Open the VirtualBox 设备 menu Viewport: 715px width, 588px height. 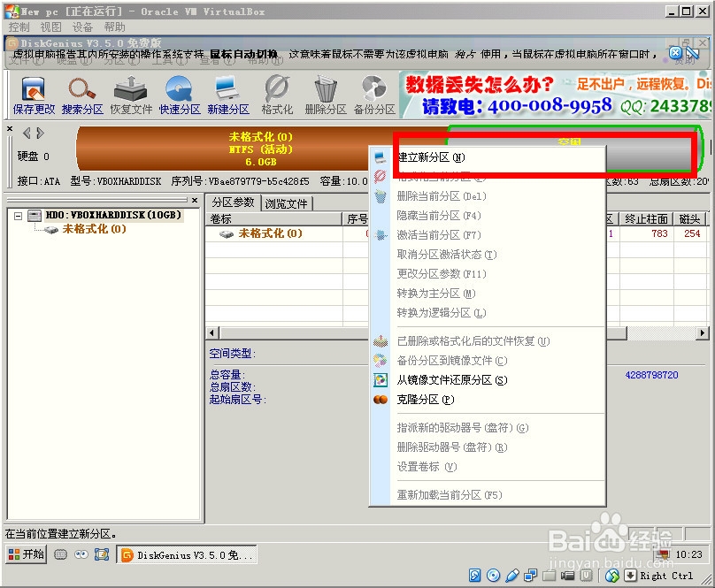[82, 27]
